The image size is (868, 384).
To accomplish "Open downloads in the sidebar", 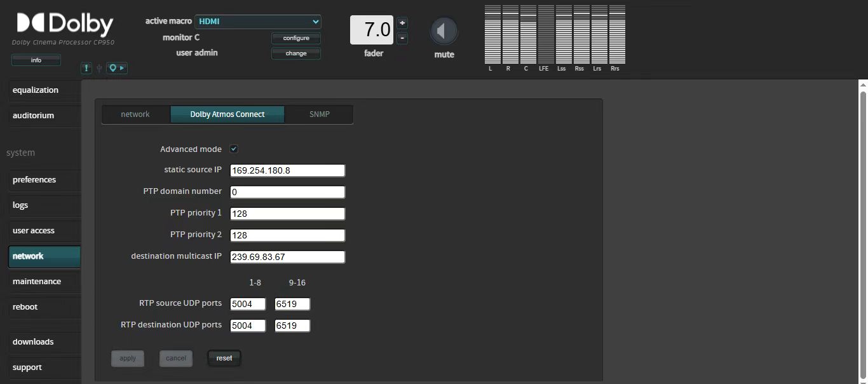I will click(44, 342).
